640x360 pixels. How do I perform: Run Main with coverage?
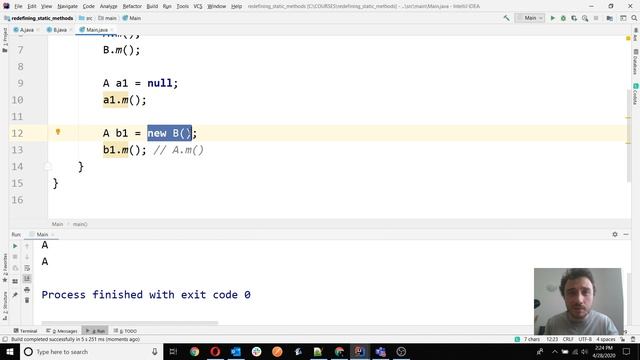point(574,18)
